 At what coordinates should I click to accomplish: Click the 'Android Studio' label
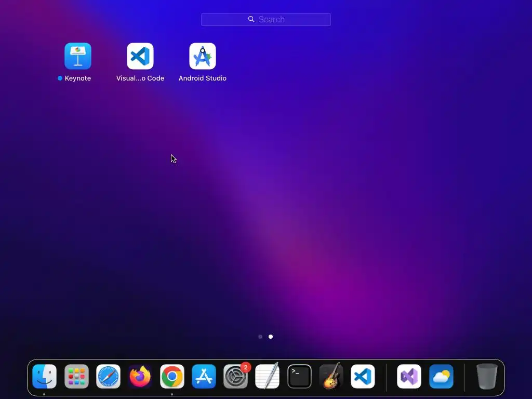(x=203, y=78)
